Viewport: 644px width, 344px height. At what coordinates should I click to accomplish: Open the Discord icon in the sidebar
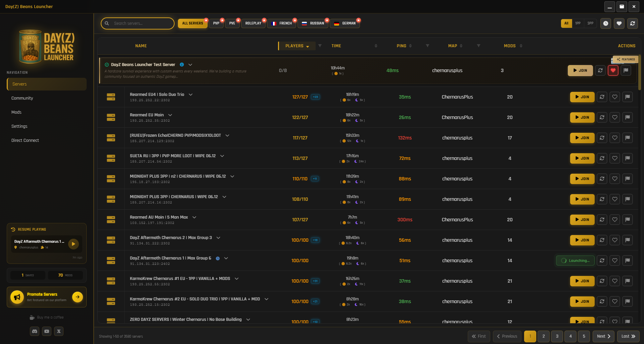35,331
